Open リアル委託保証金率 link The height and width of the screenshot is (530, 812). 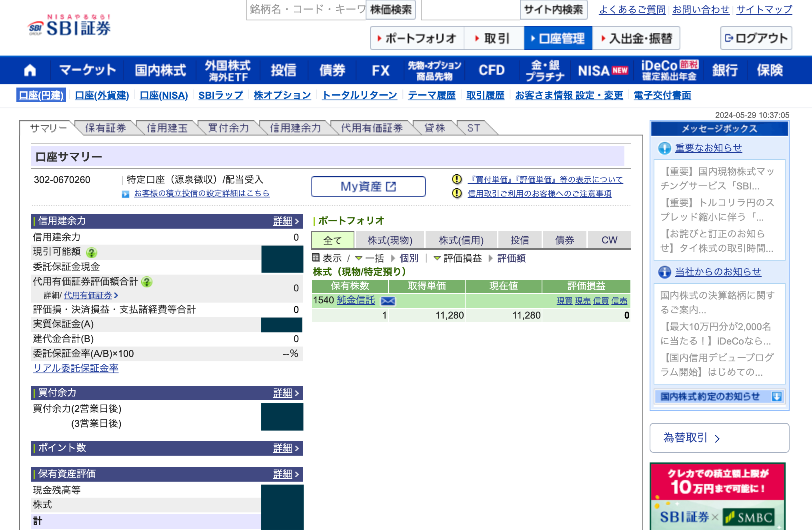(x=76, y=368)
